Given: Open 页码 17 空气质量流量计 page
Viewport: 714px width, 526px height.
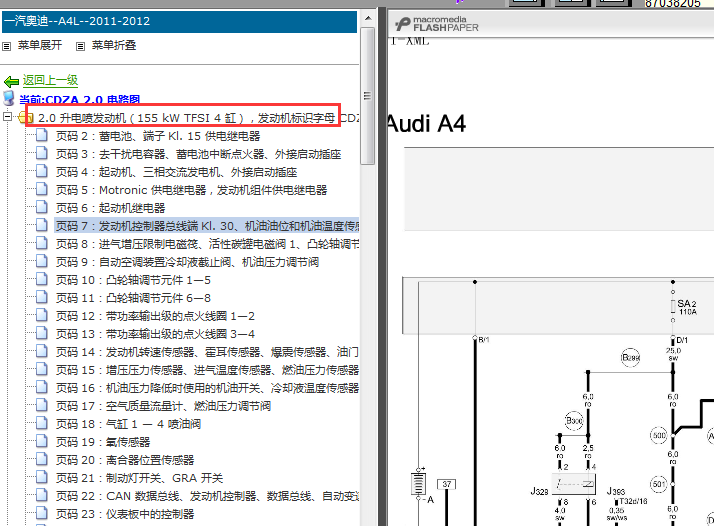Looking at the screenshot, I should point(163,406).
